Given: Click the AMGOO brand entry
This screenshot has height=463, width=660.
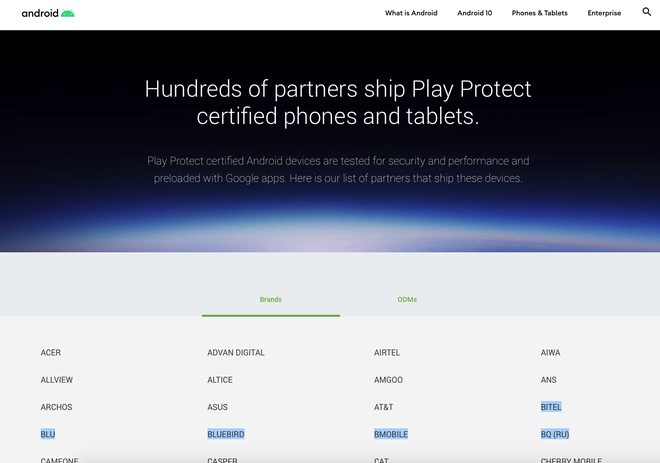Looking at the screenshot, I should tap(388, 380).
